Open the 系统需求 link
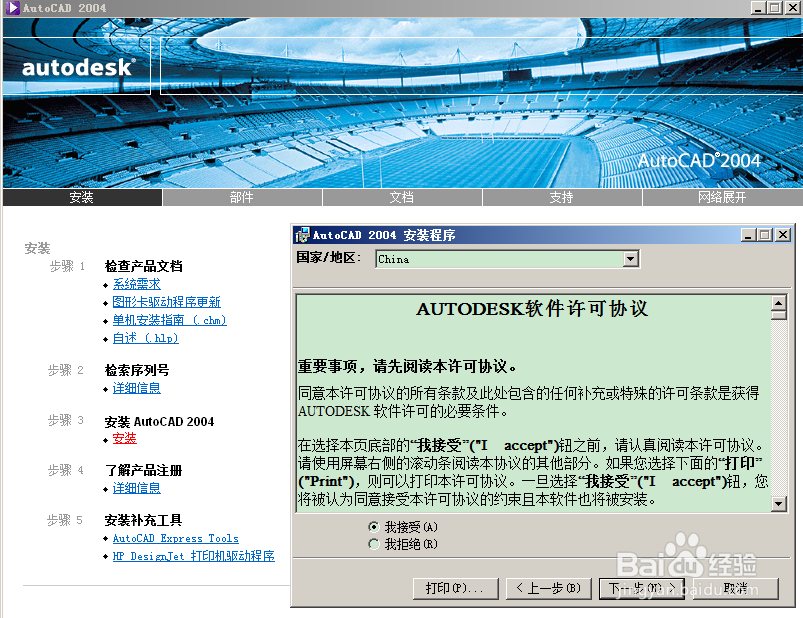Screen dimensions: 803x618 [x=136, y=284]
